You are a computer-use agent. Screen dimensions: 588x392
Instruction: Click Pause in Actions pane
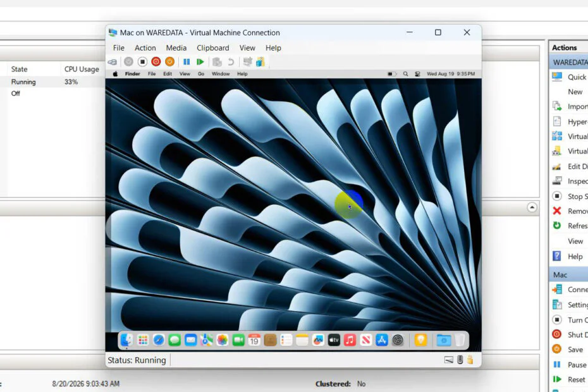click(570, 365)
